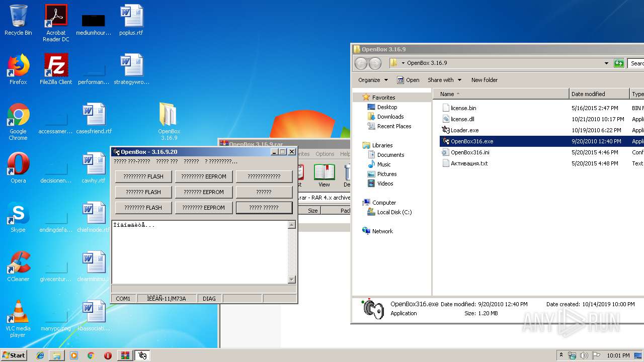Viewport: 644px width, 362px height.
Task: Open the poplus.rtf document icon
Action: tap(131, 20)
